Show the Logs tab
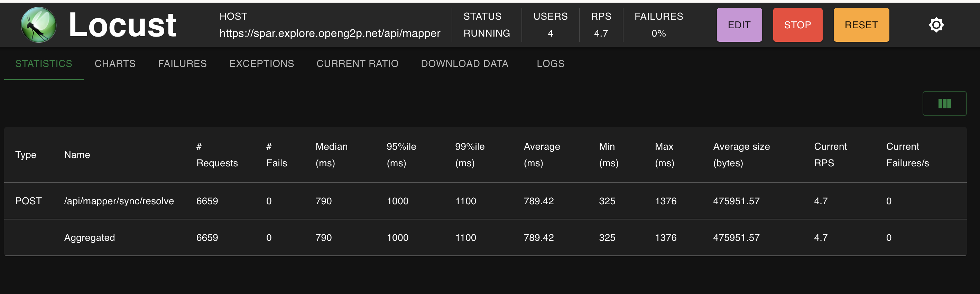The width and height of the screenshot is (980, 294). pyautogui.click(x=550, y=63)
